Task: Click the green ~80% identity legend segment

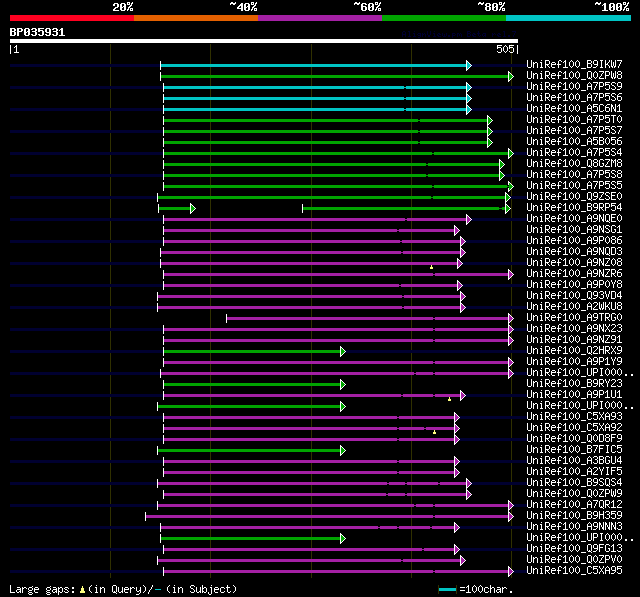Action: pos(444,18)
